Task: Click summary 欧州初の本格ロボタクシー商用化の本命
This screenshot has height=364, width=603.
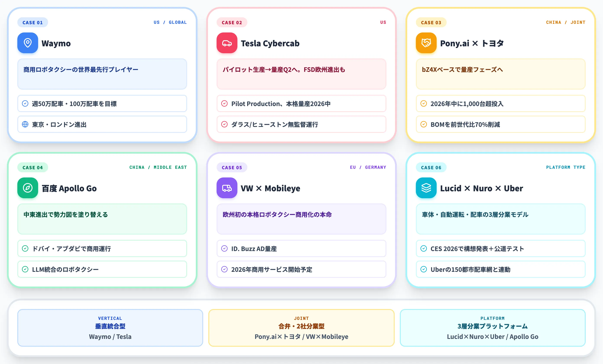Action: (x=277, y=215)
